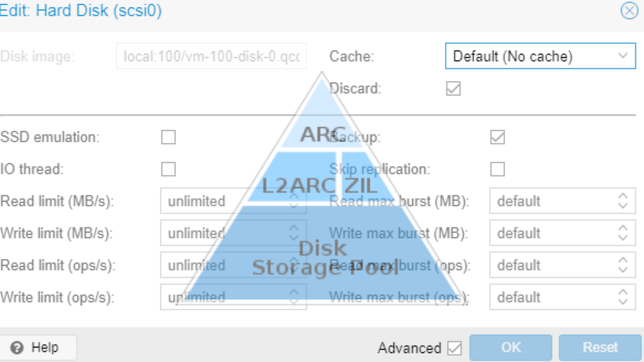Image resolution: width=644 pixels, height=362 pixels.
Task: Click the down stepper on Write max burst ops
Action: click(622, 301)
